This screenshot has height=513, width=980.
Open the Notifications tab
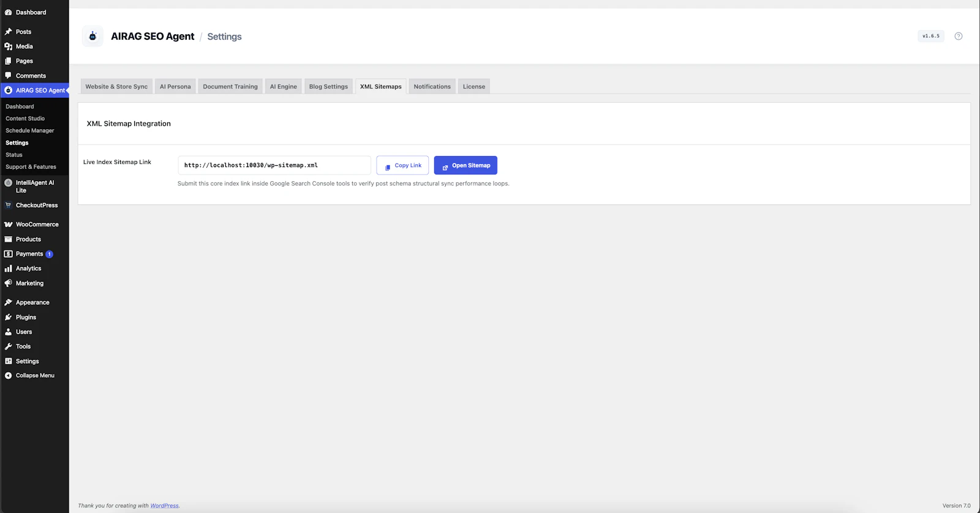pyautogui.click(x=432, y=86)
